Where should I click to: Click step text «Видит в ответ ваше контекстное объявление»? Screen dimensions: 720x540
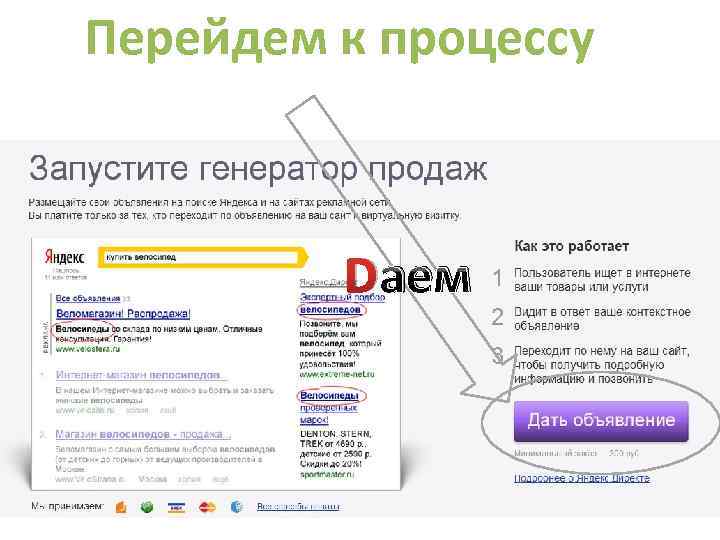tap(602, 319)
